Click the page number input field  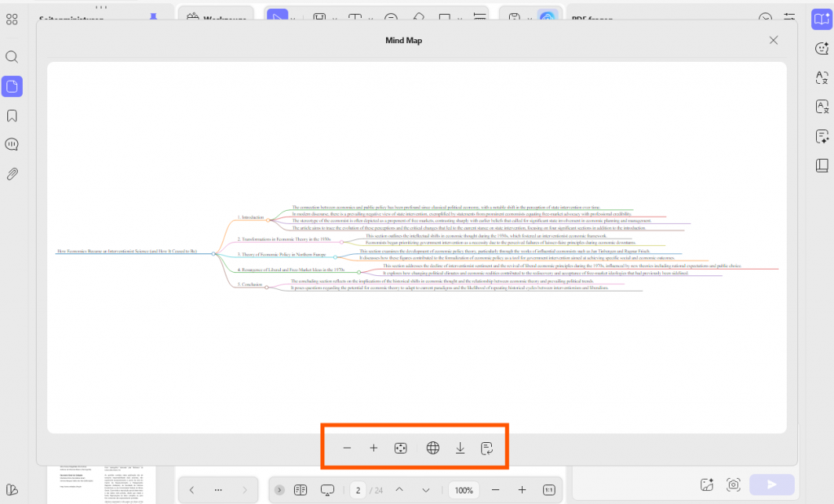358,489
